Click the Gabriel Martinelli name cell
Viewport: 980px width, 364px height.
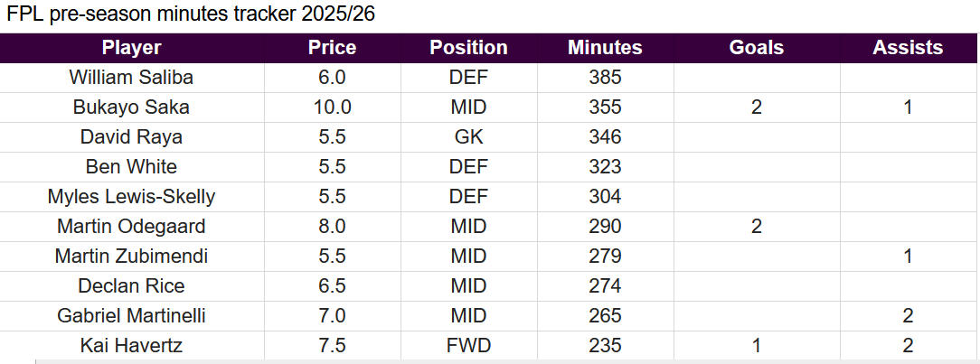(132, 316)
